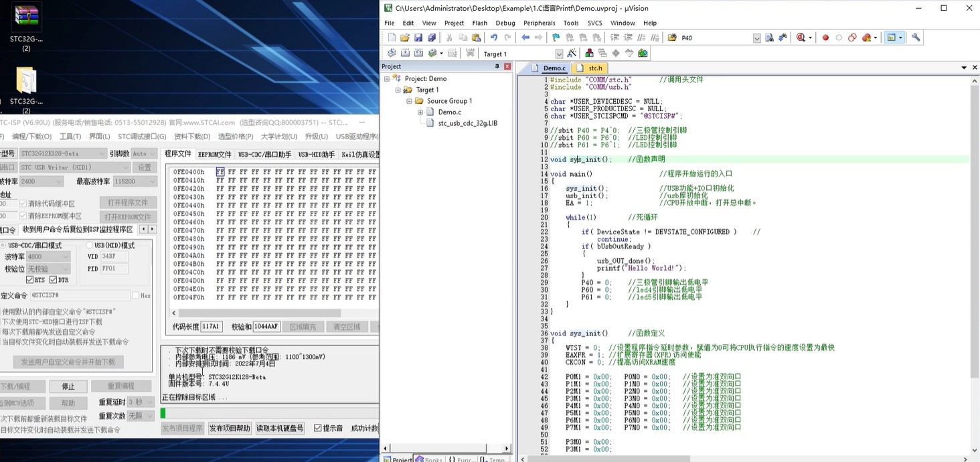The height and width of the screenshot is (462, 980).
Task: Insert a breakpoint with the red circle icon
Action: click(825, 37)
